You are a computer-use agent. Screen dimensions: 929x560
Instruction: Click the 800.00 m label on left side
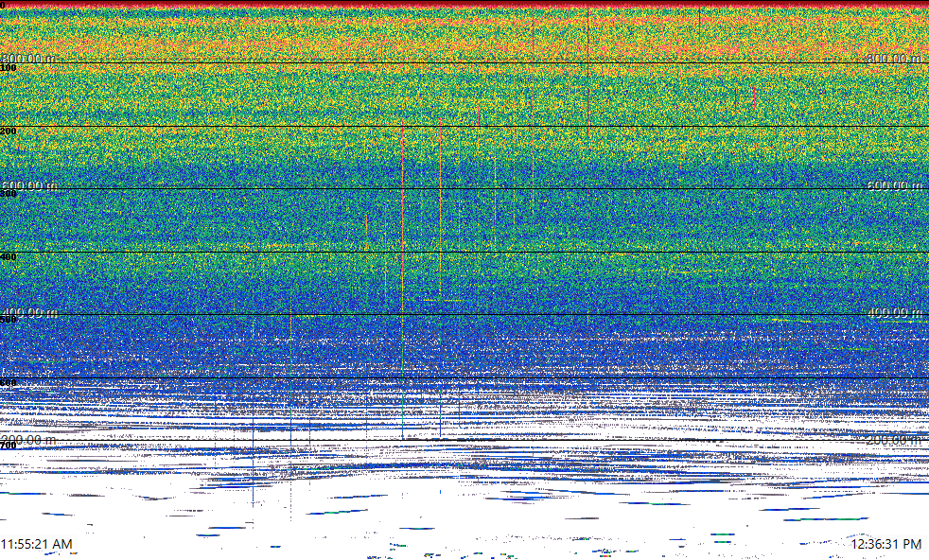pyautogui.click(x=28, y=58)
